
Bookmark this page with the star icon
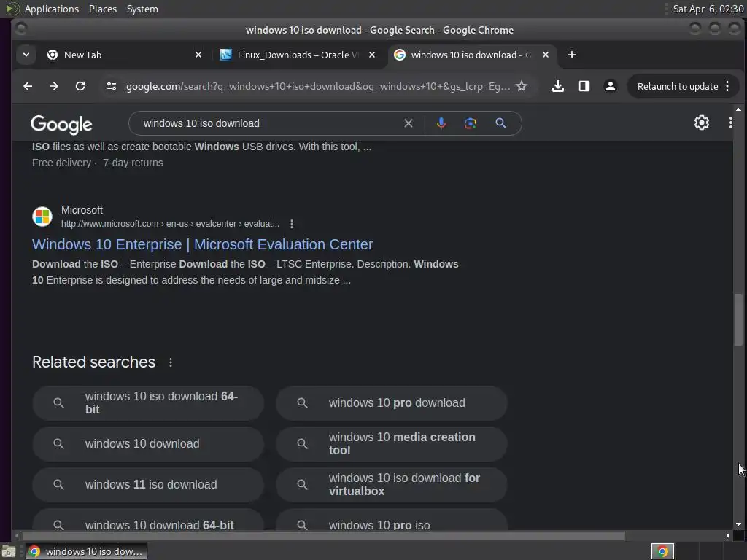point(522,86)
